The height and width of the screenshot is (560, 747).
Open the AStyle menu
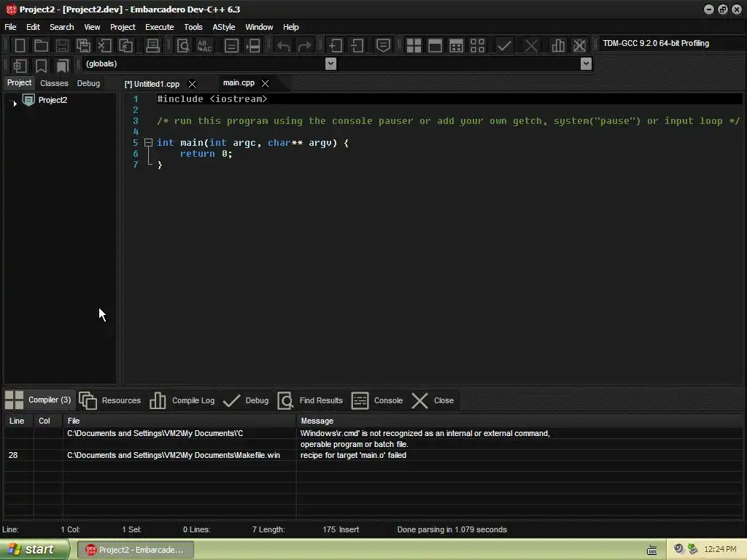[x=224, y=27]
